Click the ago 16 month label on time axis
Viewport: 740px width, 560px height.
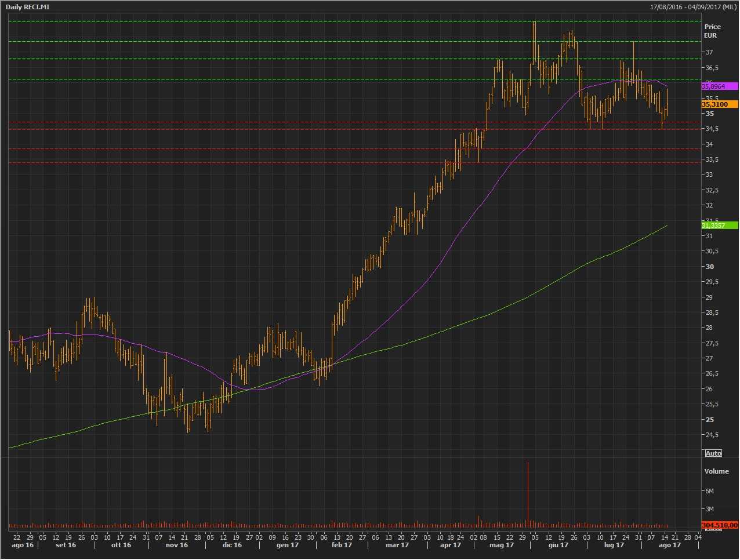(x=23, y=545)
